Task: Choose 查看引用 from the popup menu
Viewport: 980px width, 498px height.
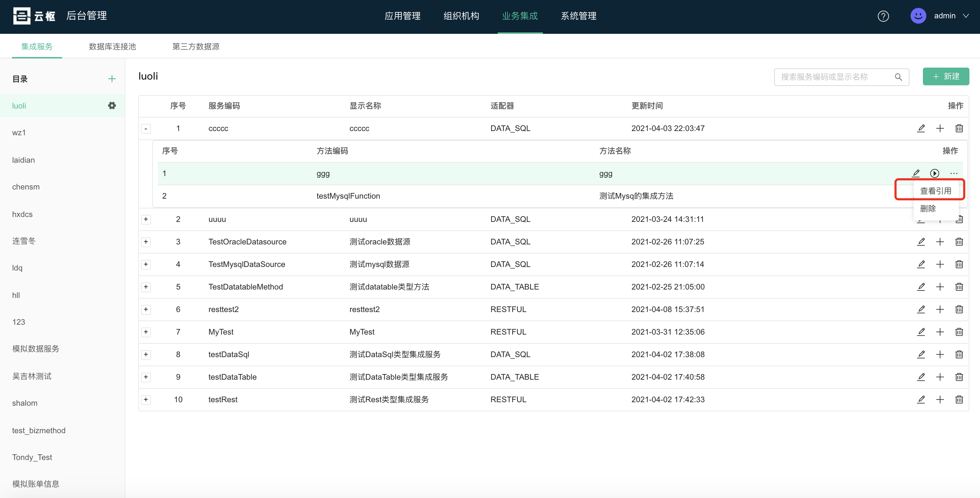Action: pyautogui.click(x=936, y=191)
